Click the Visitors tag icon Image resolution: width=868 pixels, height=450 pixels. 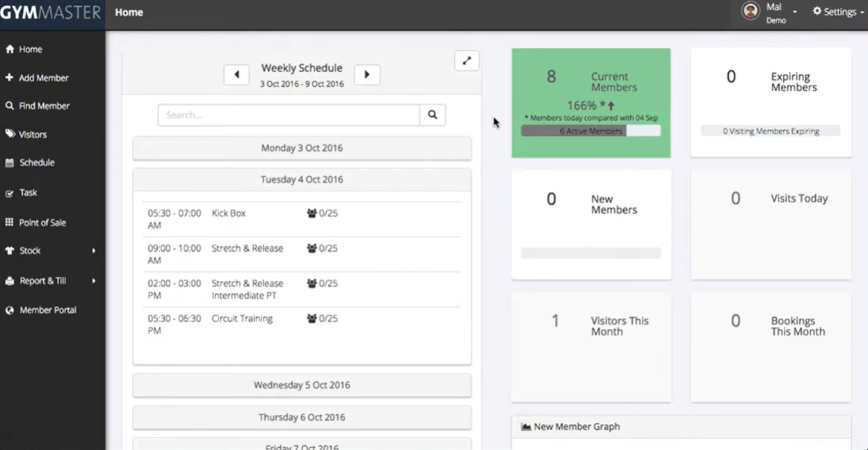tap(10, 134)
